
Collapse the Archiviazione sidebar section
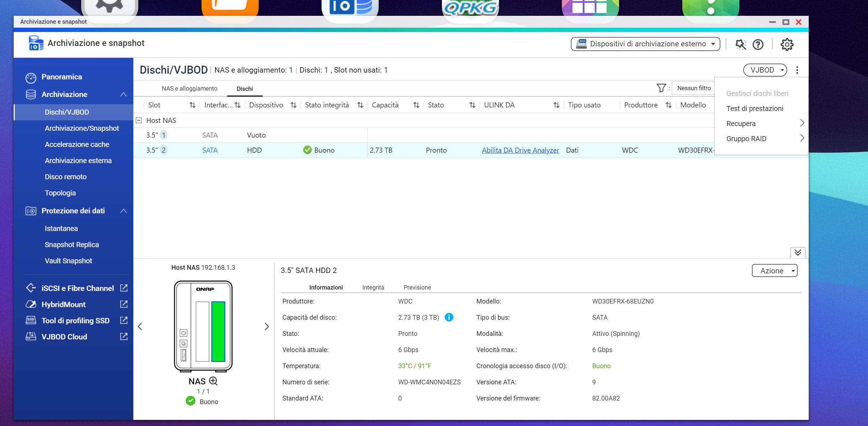point(123,94)
